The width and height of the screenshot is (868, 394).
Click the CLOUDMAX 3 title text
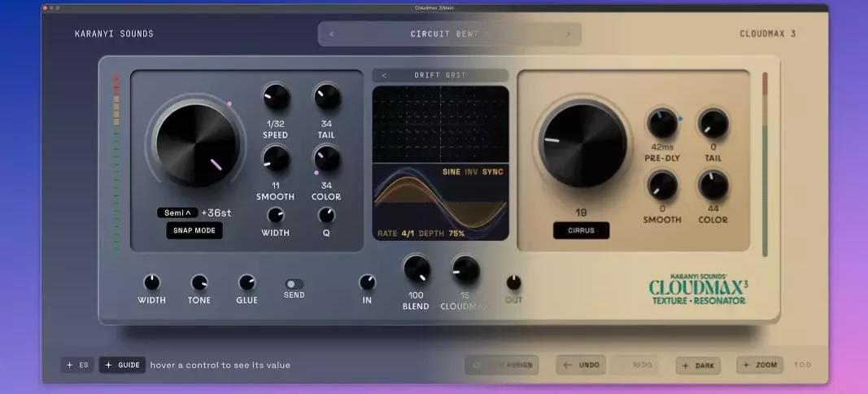click(767, 34)
